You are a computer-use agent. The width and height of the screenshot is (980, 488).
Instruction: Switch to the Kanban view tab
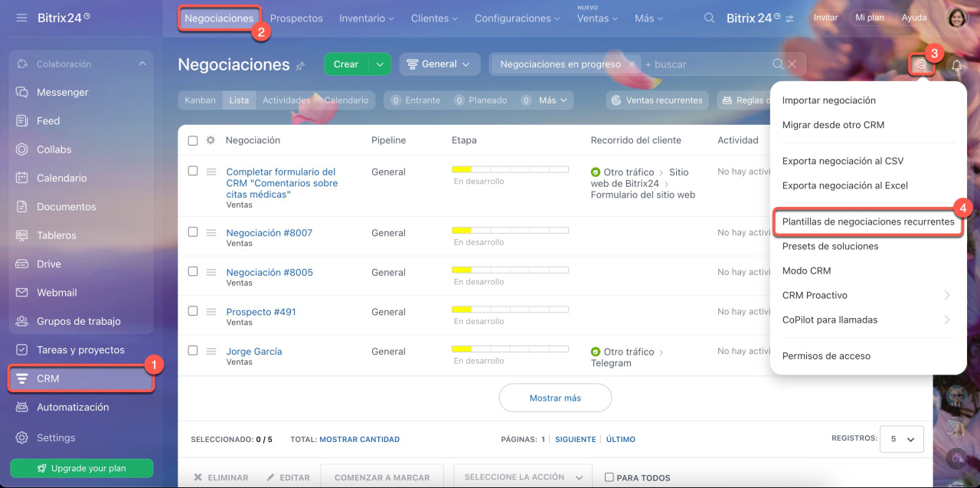(x=200, y=100)
